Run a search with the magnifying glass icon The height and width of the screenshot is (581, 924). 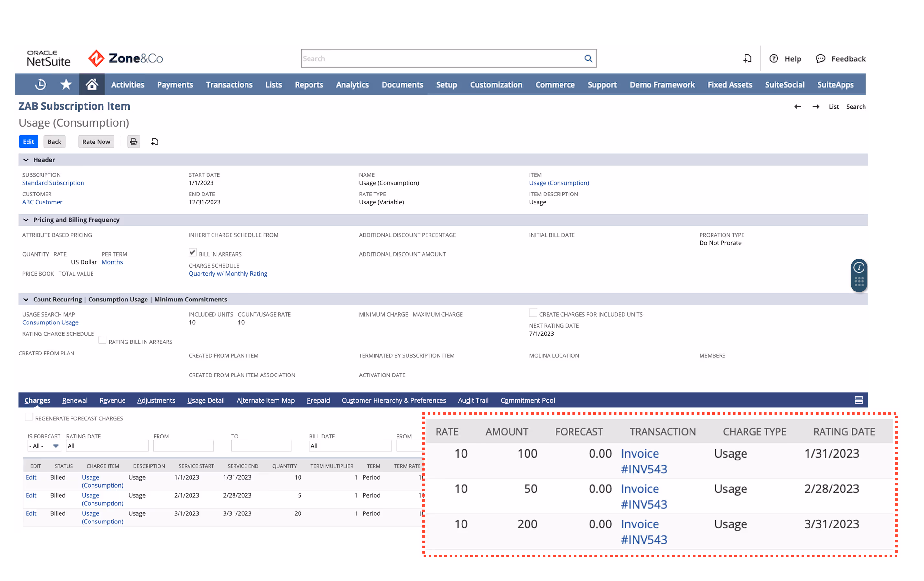589,58
